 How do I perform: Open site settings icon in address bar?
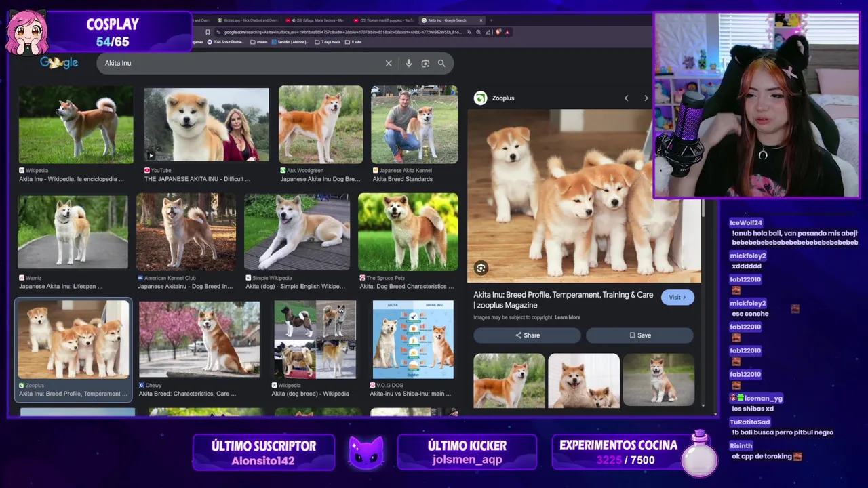(x=218, y=32)
